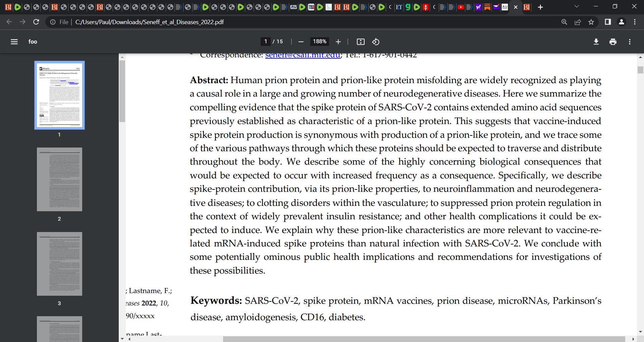Jump to page 3 thumbnail
644x342 pixels.
pyautogui.click(x=59, y=264)
